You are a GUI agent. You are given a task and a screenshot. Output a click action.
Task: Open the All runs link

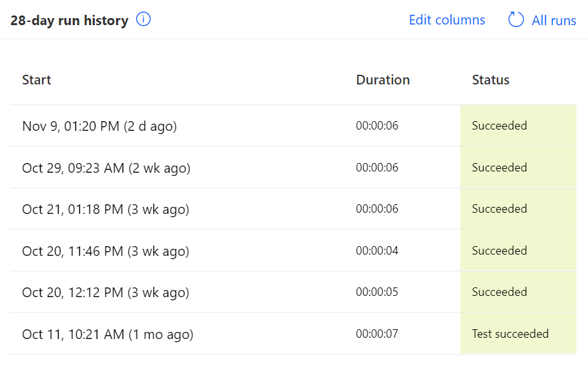[x=553, y=21]
